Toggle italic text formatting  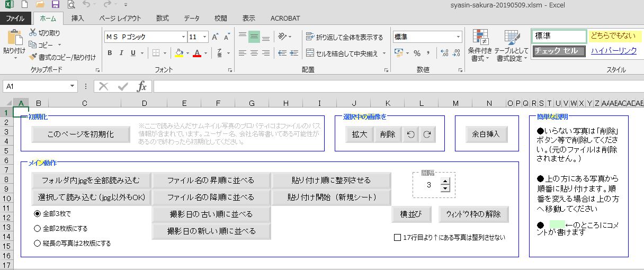[121, 53]
